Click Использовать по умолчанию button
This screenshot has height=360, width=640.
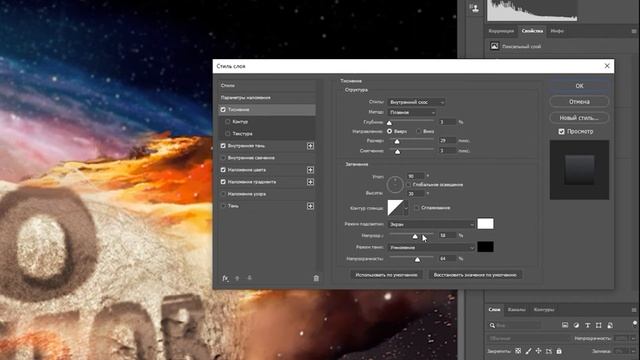click(x=386, y=275)
